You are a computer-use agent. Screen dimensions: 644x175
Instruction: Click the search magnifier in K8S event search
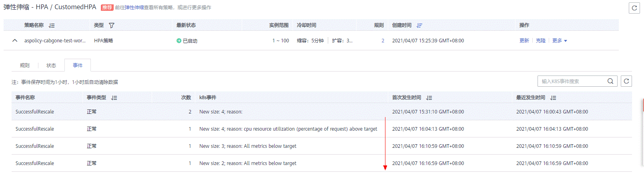click(610, 81)
